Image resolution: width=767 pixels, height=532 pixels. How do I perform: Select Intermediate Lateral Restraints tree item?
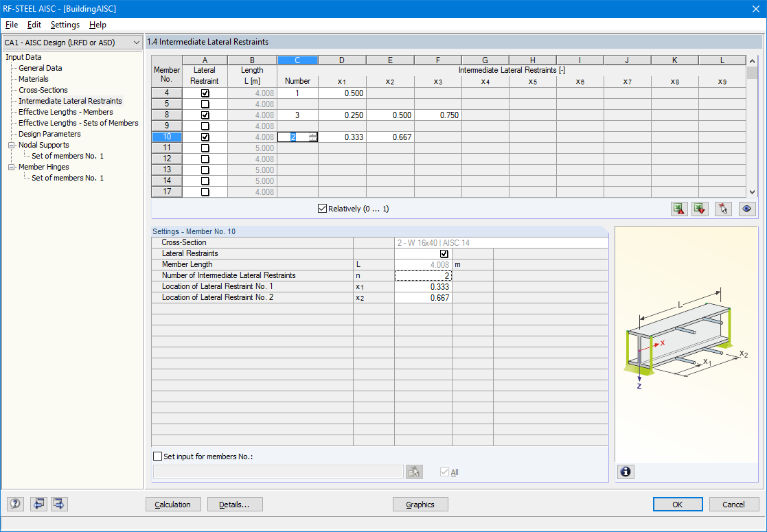coord(70,101)
